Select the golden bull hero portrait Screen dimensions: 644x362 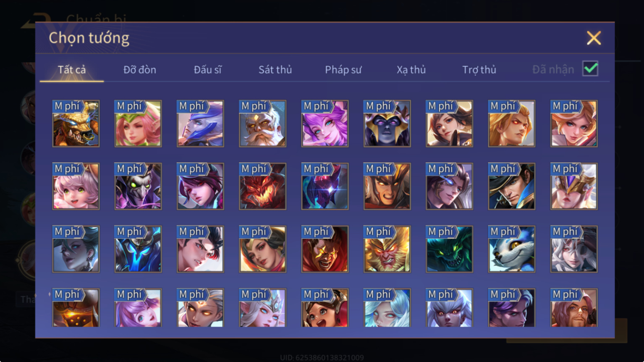(x=76, y=123)
